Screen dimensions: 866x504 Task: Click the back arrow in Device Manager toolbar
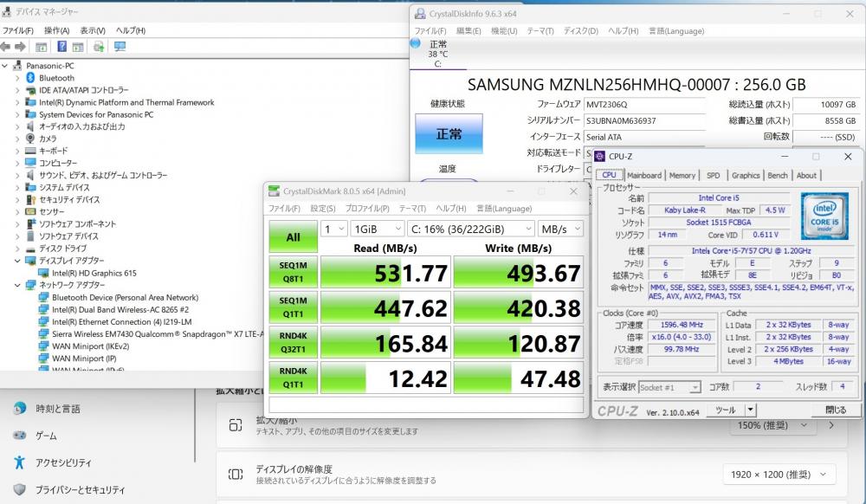(5, 47)
